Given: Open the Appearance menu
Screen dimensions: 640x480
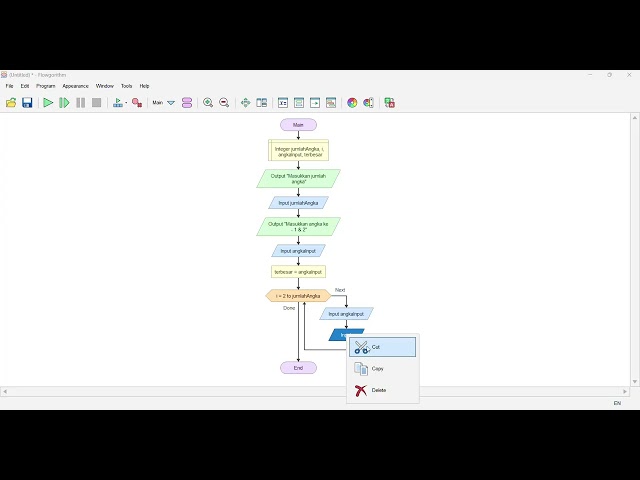Looking at the screenshot, I should point(76,86).
